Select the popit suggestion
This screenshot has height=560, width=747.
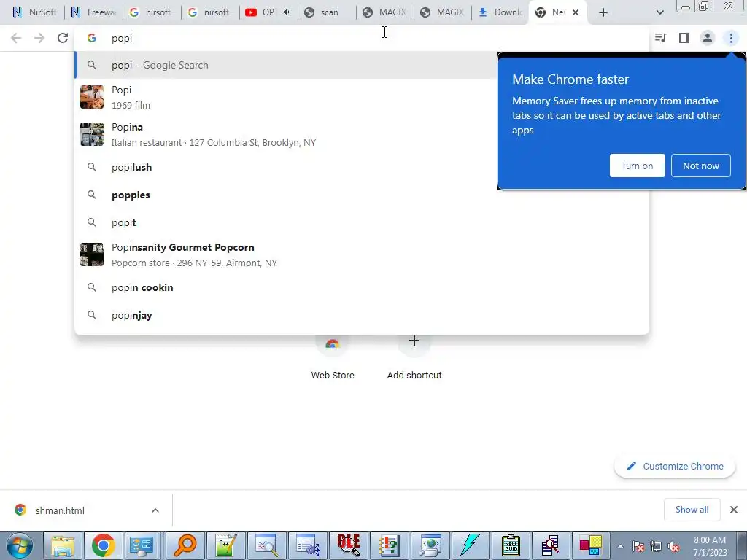pos(362,222)
